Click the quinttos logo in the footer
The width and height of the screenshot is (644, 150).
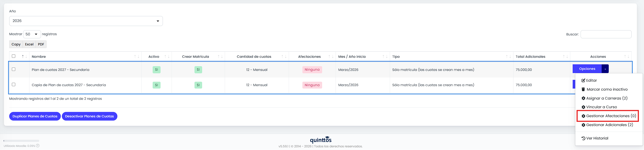321,139
